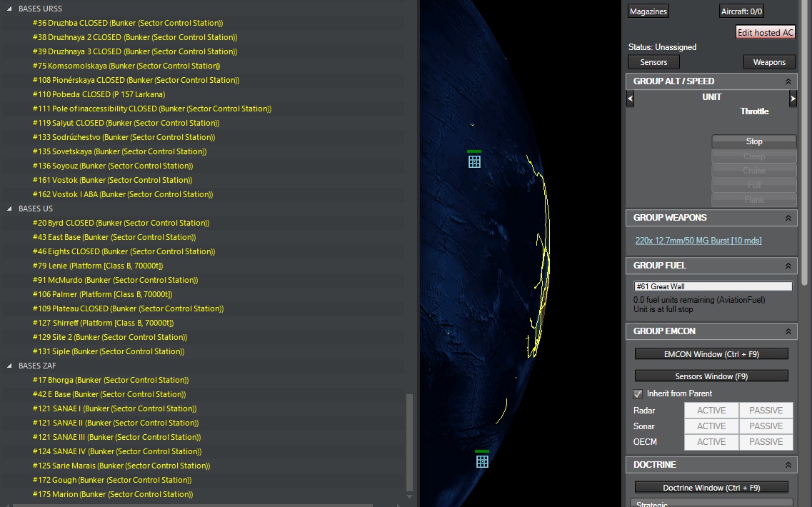The width and height of the screenshot is (812, 507).
Task: Select #91 McMurdo in the bases list
Action: (x=115, y=280)
